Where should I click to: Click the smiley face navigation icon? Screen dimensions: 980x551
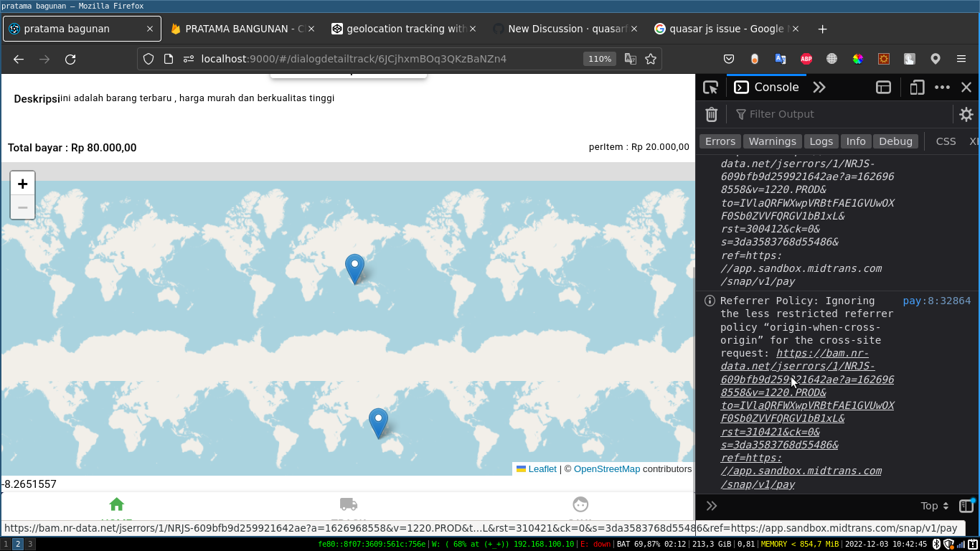point(580,504)
